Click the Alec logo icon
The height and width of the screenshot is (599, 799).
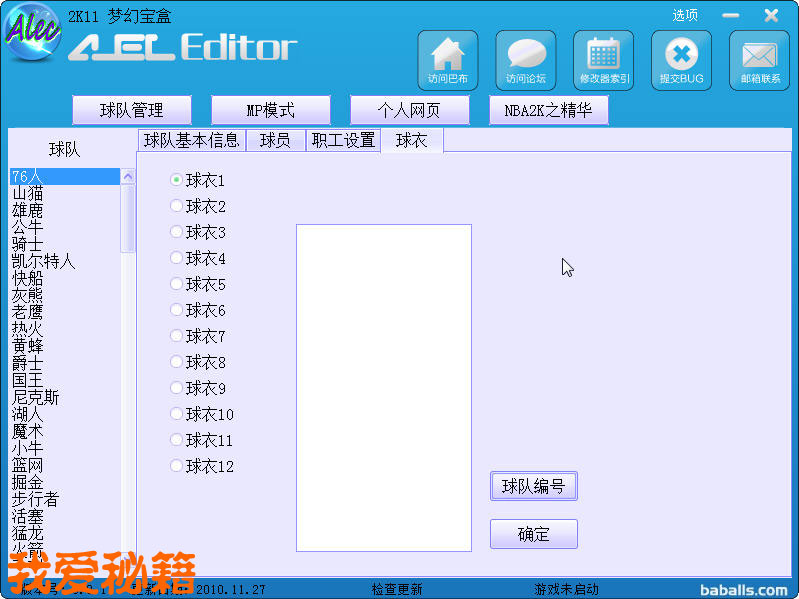(x=32, y=33)
